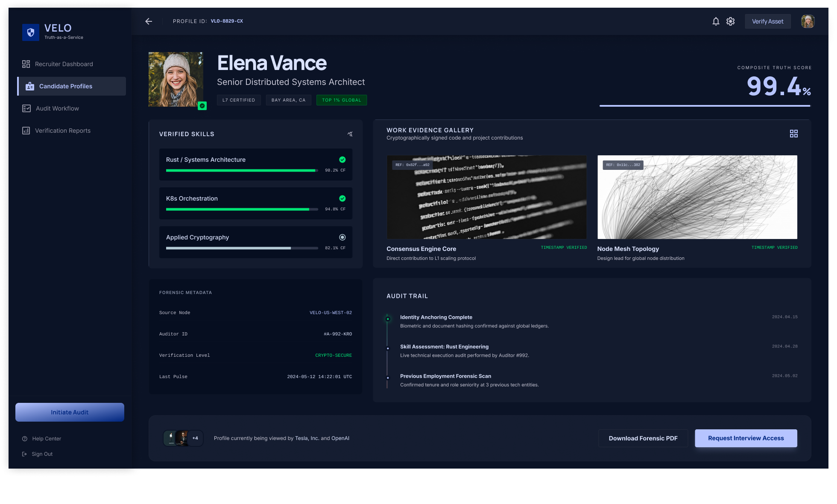The height and width of the screenshot is (504, 837).
Task: Click the REF: 0x82f...a92 label
Action: (413, 165)
